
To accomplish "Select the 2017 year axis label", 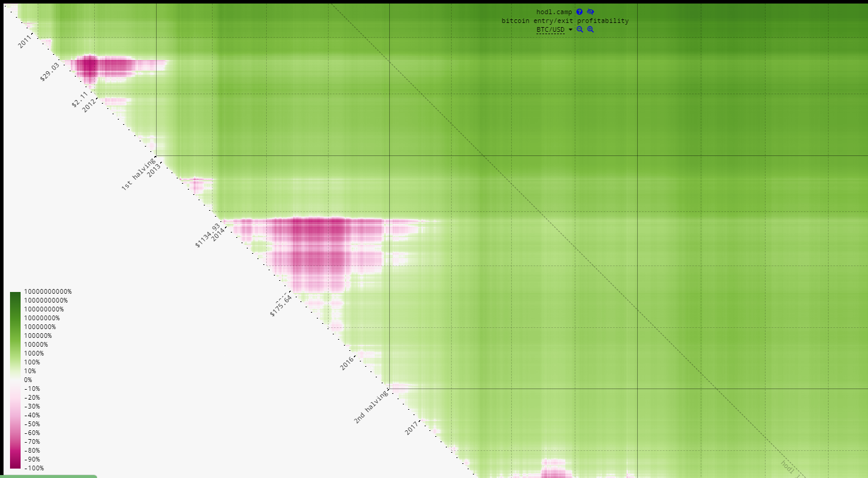I will point(412,429).
